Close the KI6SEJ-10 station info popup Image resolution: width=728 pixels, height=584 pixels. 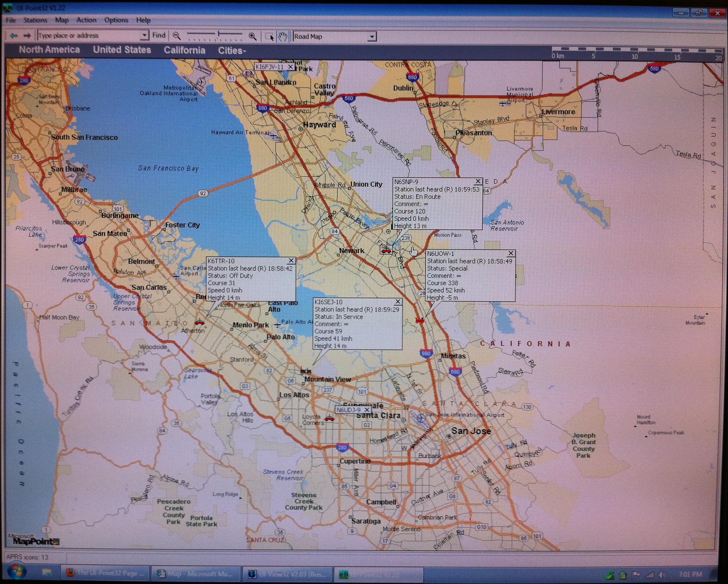398,302
